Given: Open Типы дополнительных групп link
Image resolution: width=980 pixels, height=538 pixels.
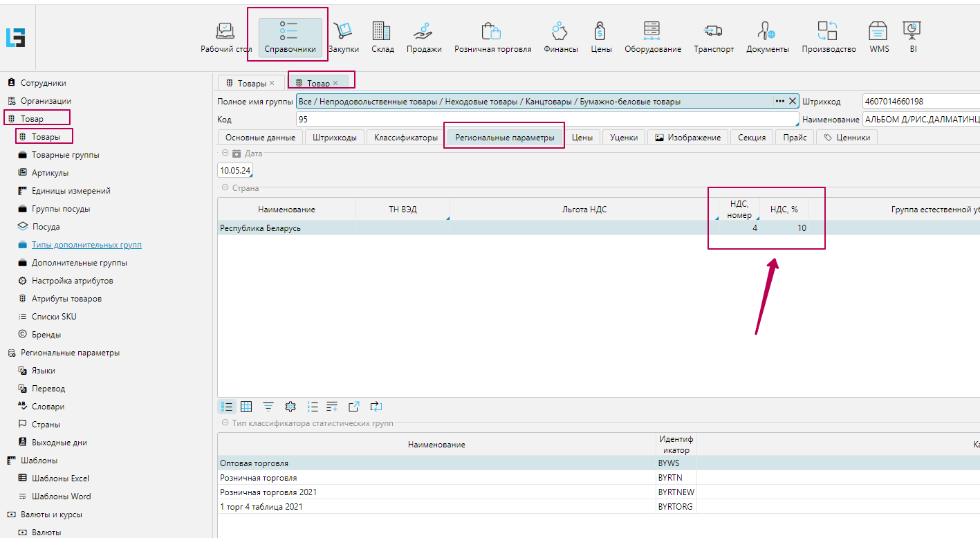Looking at the screenshot, I should point(86,245).
